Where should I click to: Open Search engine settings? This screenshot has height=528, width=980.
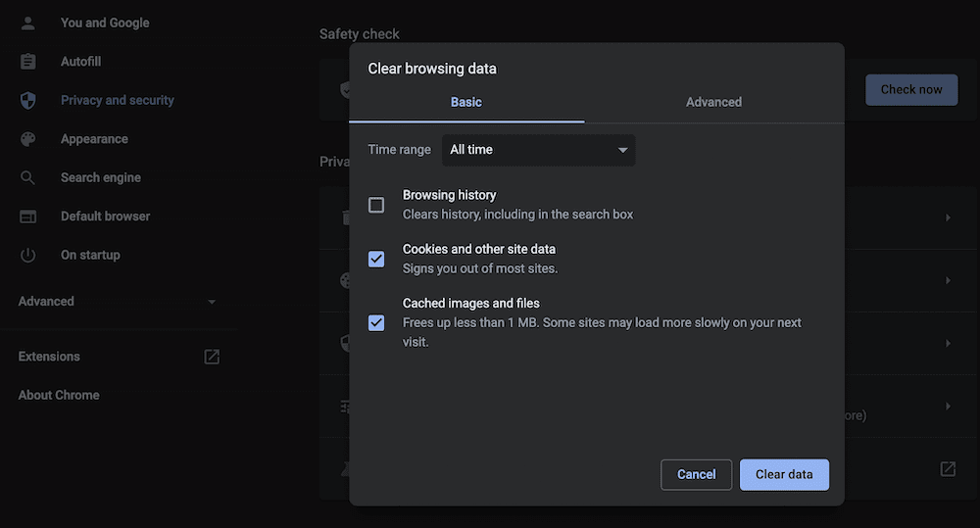(101, 178)
